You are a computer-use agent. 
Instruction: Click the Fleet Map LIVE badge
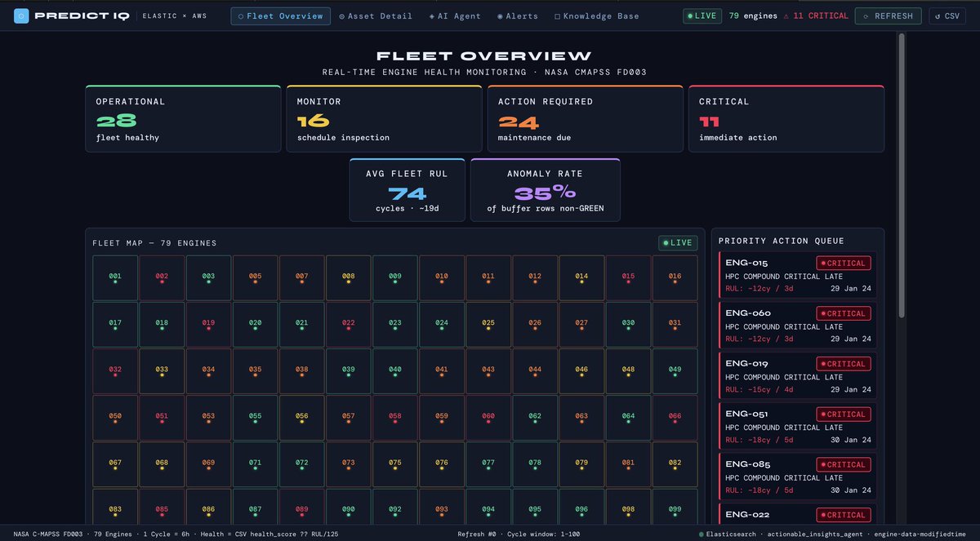[x=678, y=242]
